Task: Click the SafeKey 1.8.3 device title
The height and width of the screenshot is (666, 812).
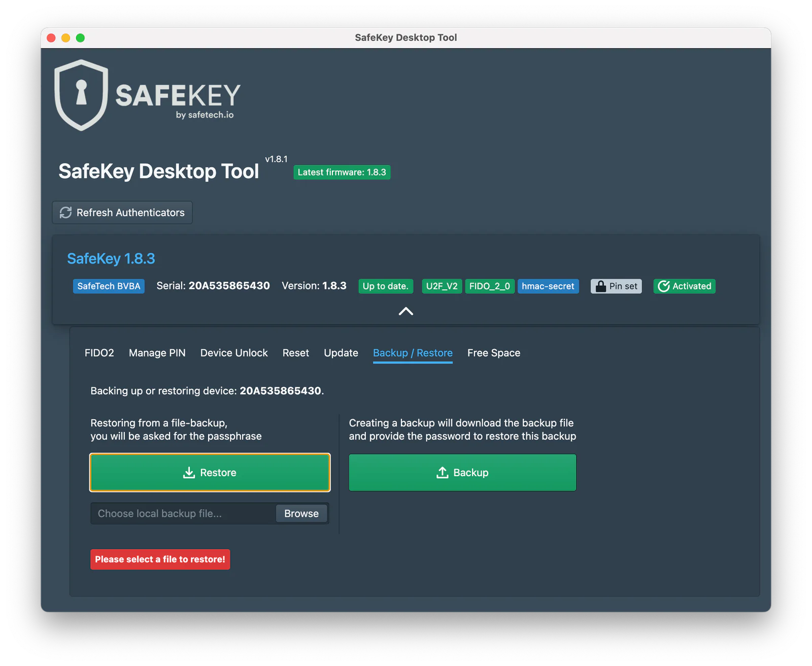Action: (x=111, y=259)
